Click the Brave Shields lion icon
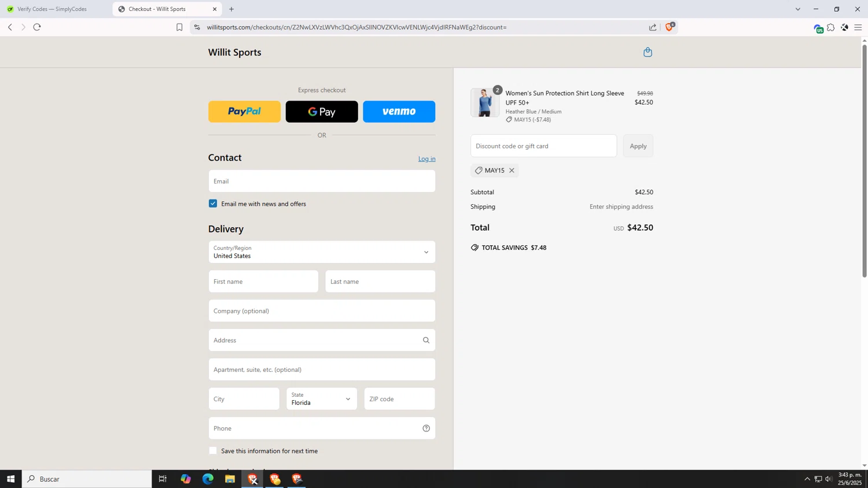This screenshot has width=868, height=488. click(x=670, y=27)
